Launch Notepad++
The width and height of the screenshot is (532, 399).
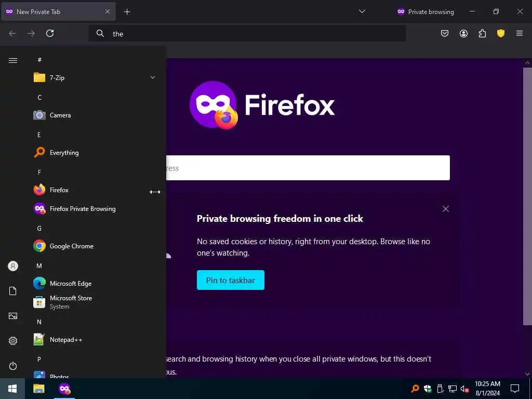click(x=95, y=340)
